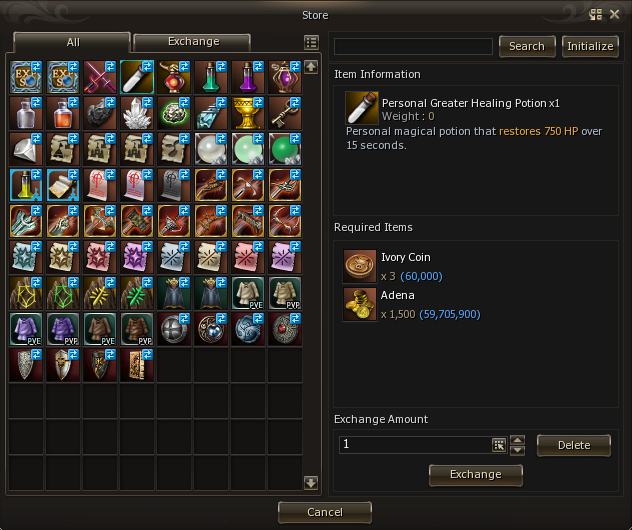Choose the purple PVE shirt item
Screen dimensions: 632x530
click(x=26, y=329)
